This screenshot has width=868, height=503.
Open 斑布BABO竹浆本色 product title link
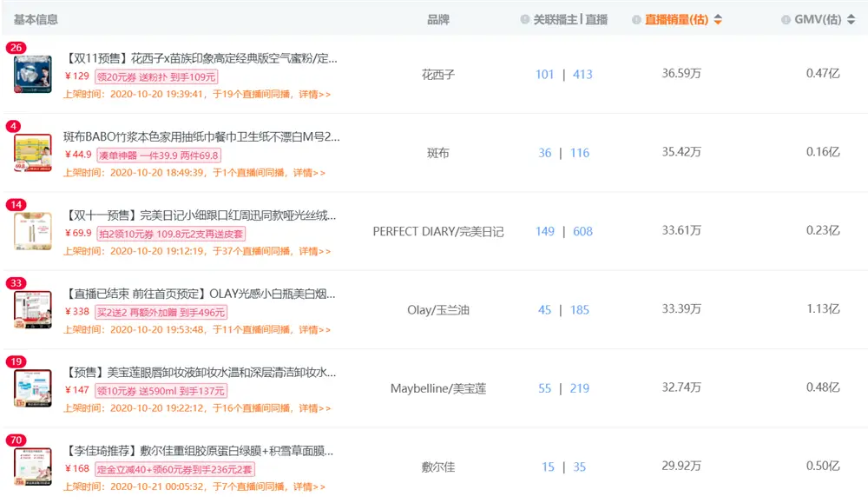(x=201, y=137)
